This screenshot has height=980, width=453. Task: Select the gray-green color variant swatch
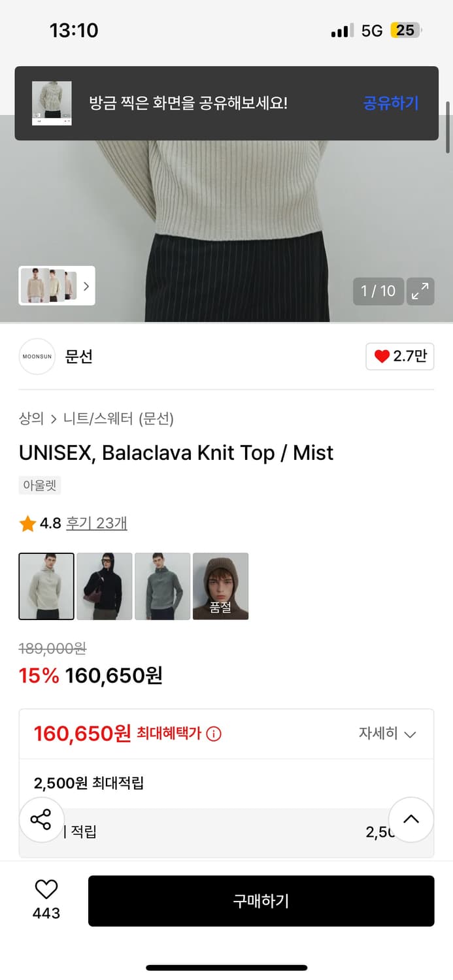click(x=162, y=586)
